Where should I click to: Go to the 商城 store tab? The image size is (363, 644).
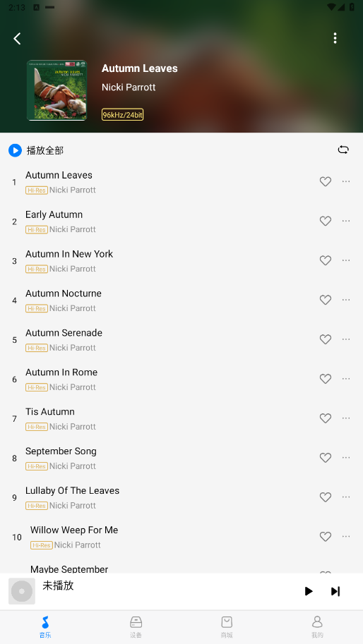click(227, 627)
